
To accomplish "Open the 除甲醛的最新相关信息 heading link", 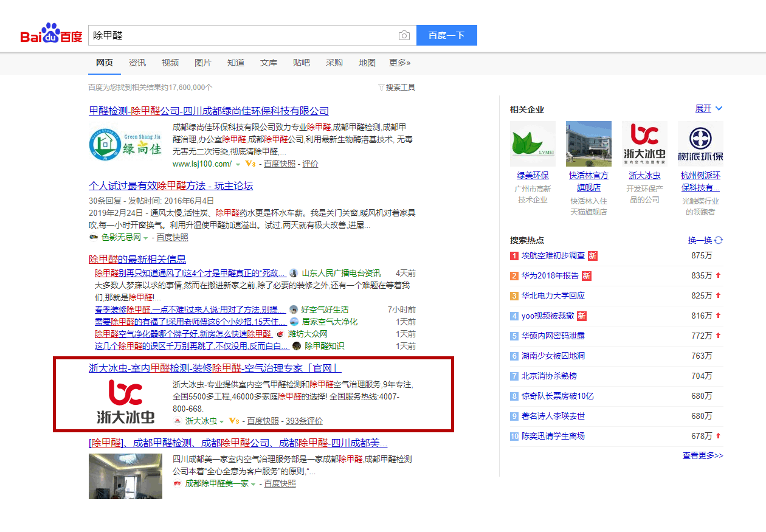I will click(x=137, y=259).
